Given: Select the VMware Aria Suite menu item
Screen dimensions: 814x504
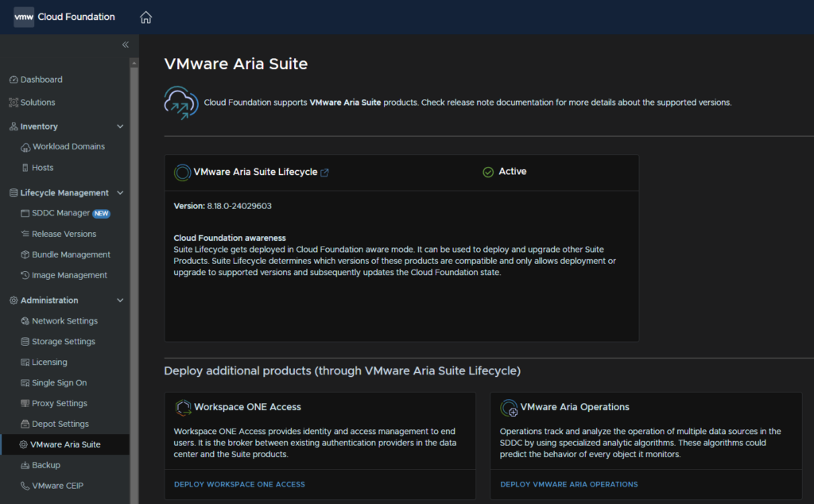Looking at the screenshot, I should [65, 444].
